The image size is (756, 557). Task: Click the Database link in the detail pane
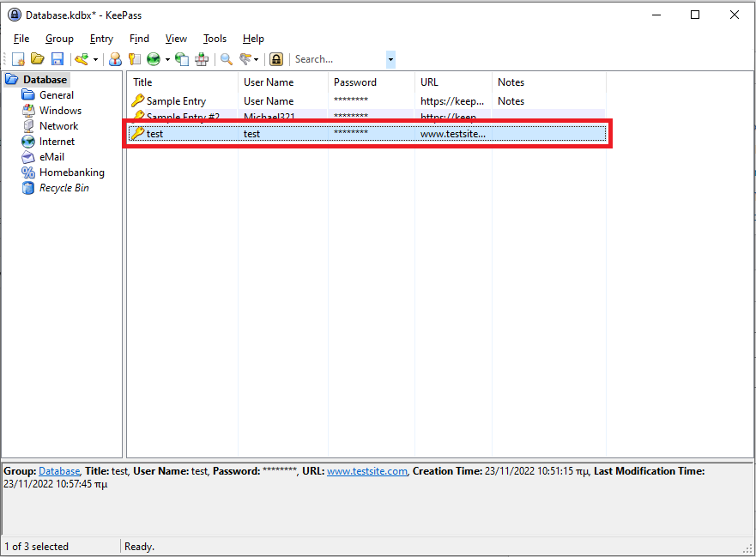58,470
